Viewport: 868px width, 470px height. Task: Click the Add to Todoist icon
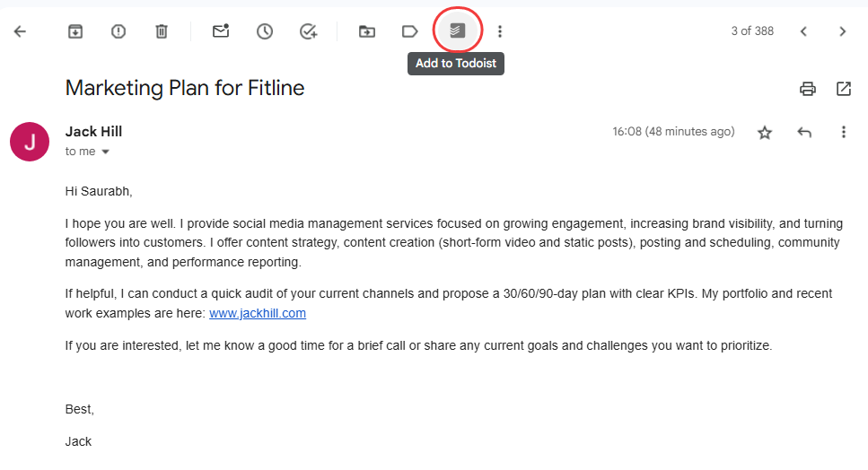[x=458, y=31]
